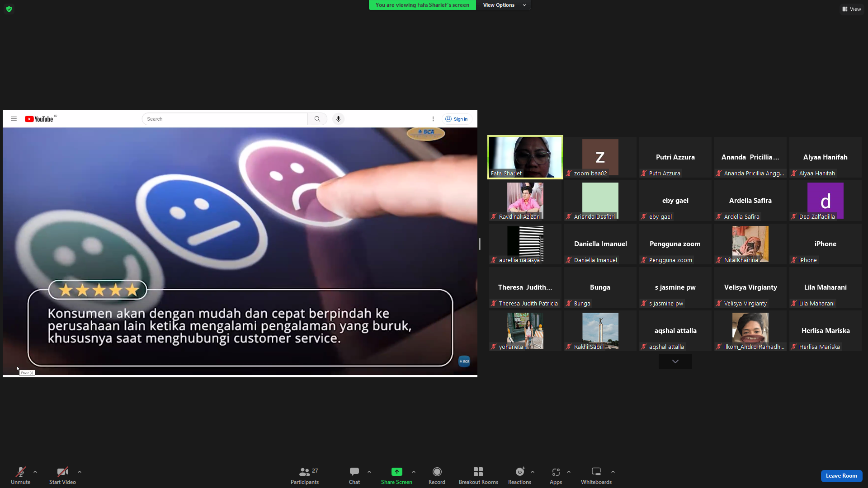Select Ardelia Safira's participant tile
Viewport: 868px width, 488px height.
tap(750, 201)
